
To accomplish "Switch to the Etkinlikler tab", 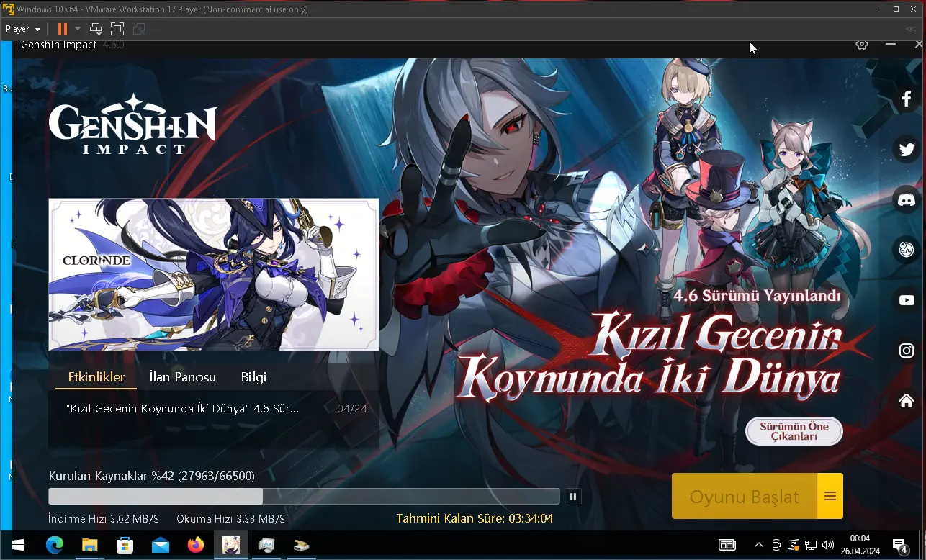I will 96,377.
